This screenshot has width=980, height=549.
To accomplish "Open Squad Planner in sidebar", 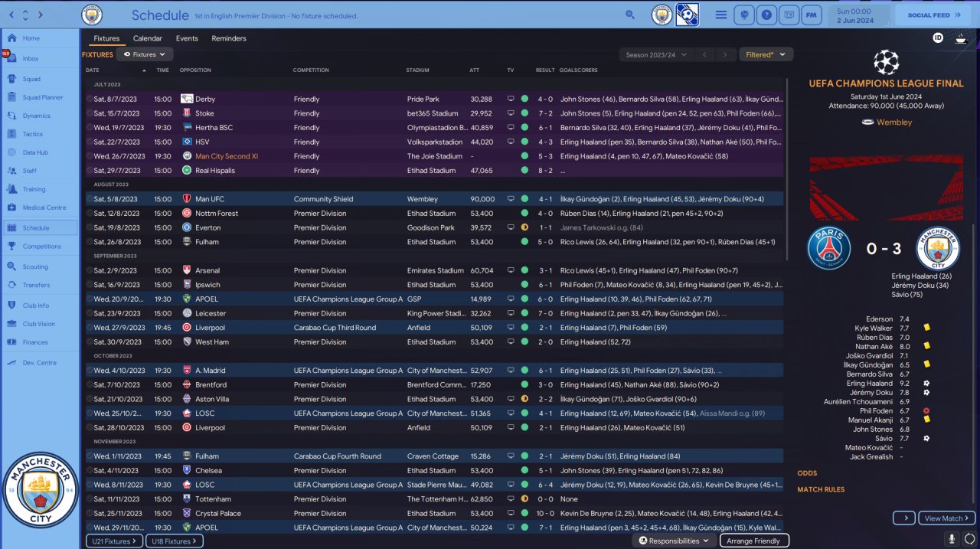I will coord(40,97).
